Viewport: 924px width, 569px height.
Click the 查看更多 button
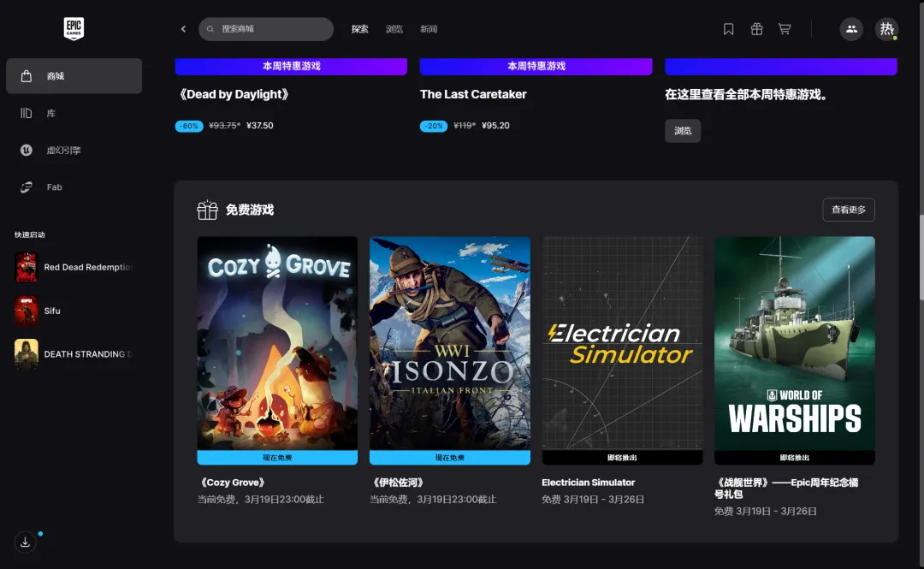click(x=849, y=210)
